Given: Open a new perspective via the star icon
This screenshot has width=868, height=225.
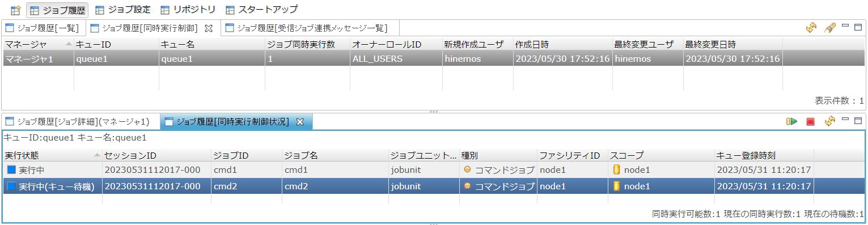Looking at the screenshot, I should (x=16, y=10).
